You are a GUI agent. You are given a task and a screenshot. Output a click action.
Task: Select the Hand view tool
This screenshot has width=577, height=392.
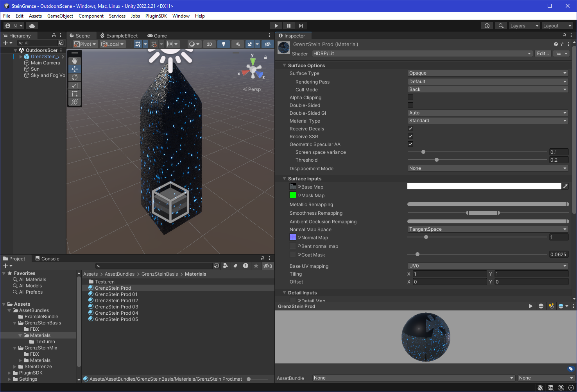75,61
